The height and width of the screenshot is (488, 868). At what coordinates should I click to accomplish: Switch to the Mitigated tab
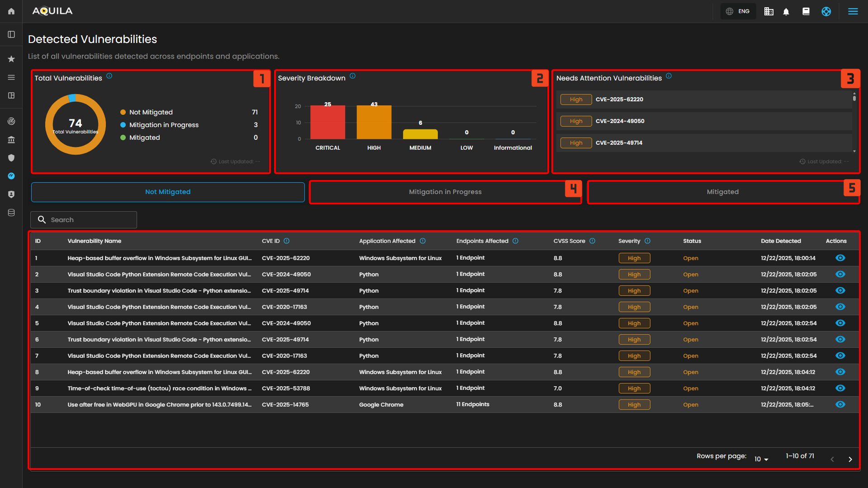(722, 192)
